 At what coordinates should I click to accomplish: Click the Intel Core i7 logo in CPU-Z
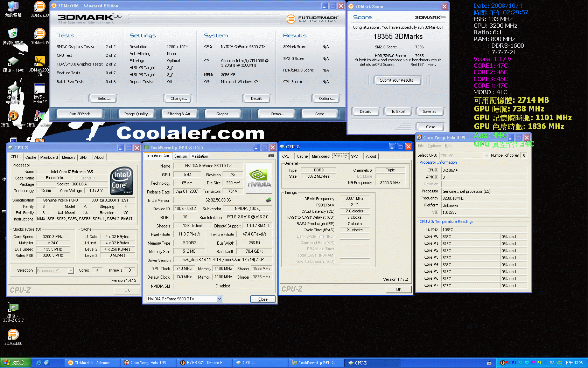[x=121, y=180]
